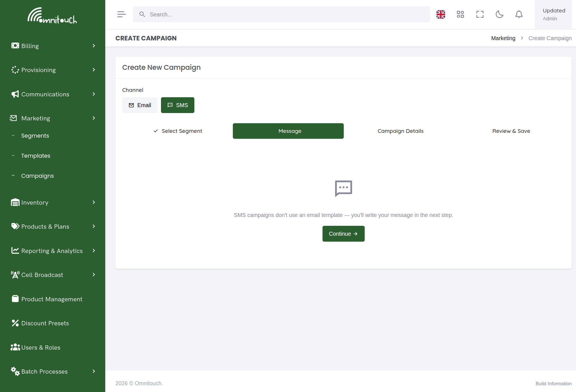Open the Build Information link
This screenshot has height=392, width=576.
(553, 384)
